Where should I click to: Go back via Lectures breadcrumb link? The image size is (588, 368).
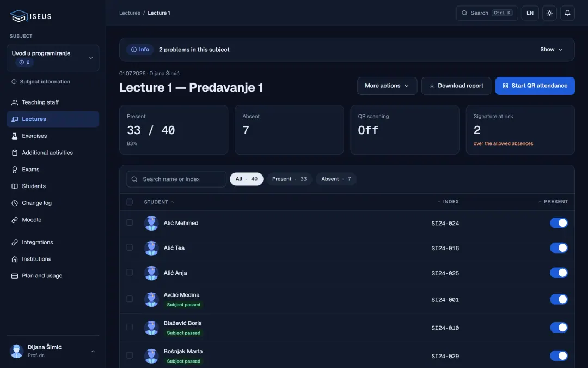[x=130, y=13]
